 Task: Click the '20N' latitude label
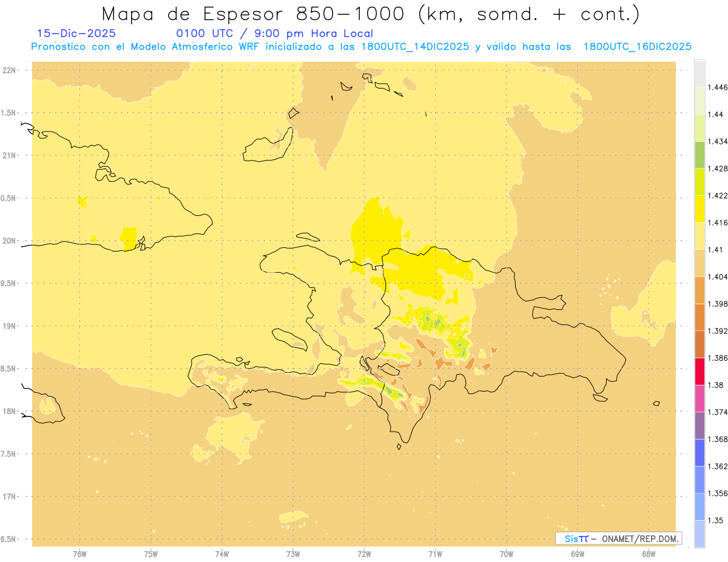[x=10, y=241]
